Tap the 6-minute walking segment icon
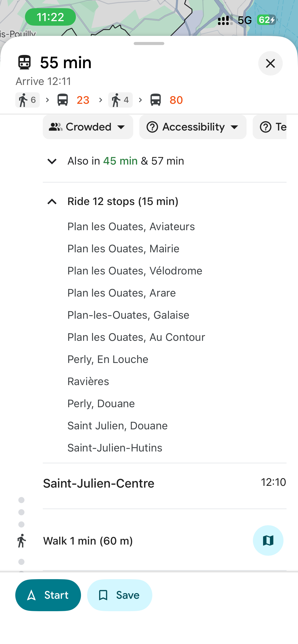The height and width of the screenshot is (644, 298). (27, 100)
